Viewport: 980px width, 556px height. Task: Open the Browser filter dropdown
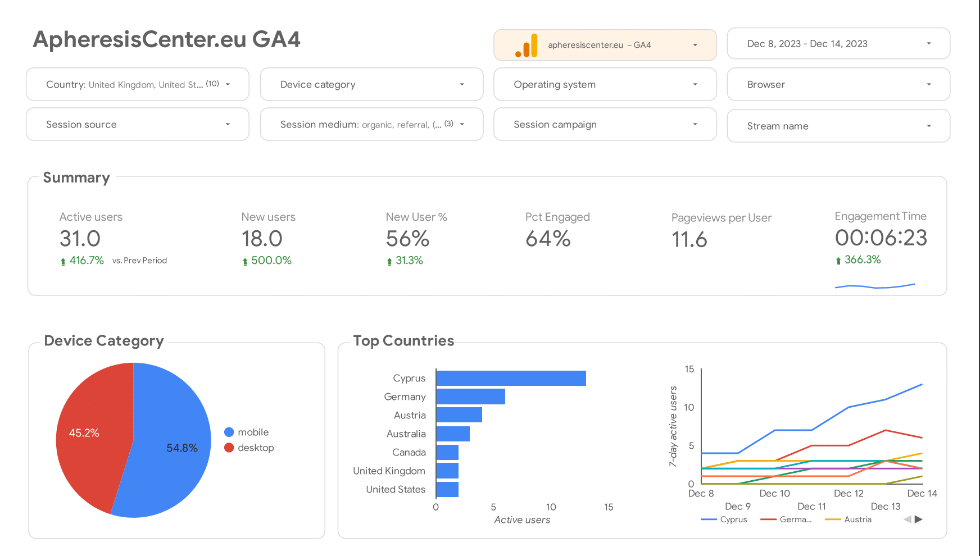(838, 84)
